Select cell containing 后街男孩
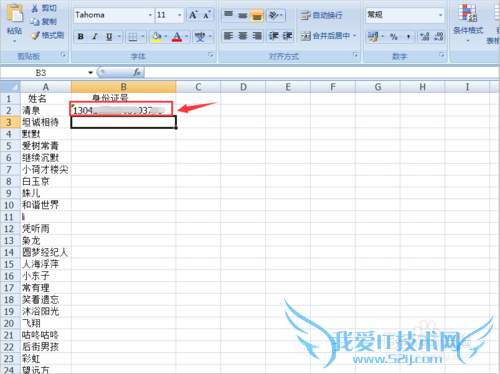The width and height of the screenshot is (500, 374). [x=46, y=347]
